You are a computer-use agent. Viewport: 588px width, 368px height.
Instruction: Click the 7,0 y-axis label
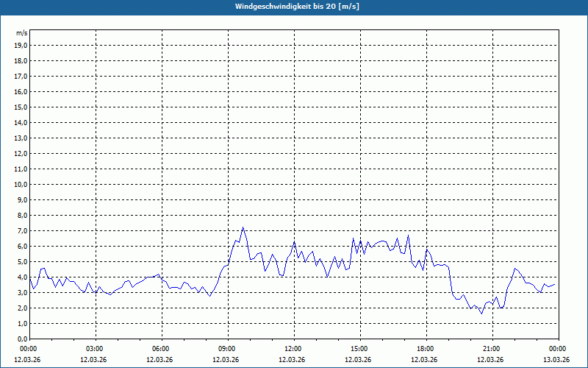point(23,230)
